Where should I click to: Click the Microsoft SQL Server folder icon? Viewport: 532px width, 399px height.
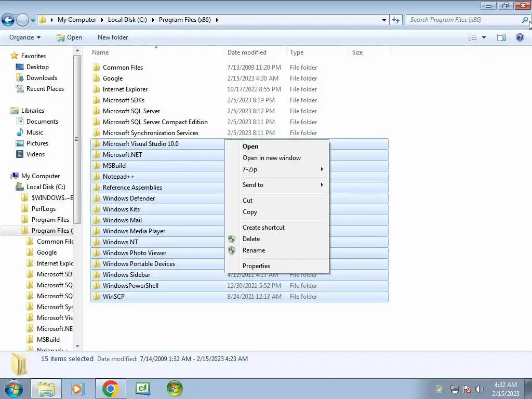click(x=97, y=111)
